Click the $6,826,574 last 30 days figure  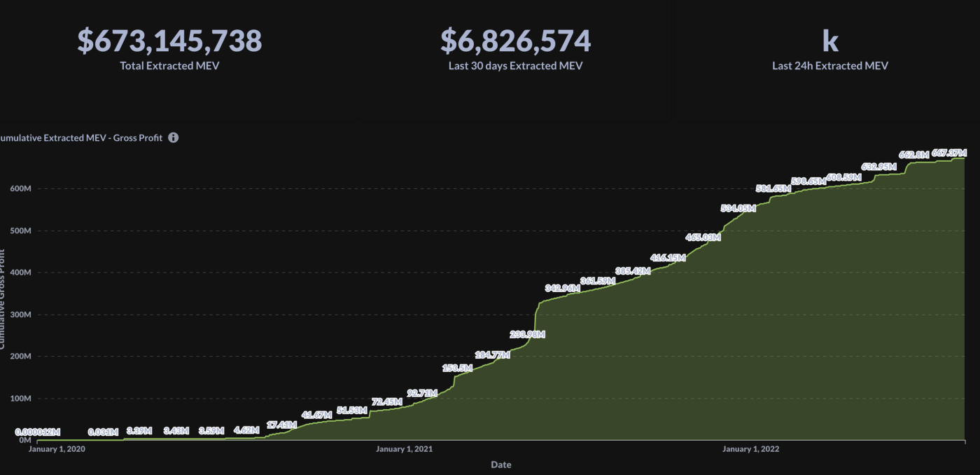pyautogui.click(x=515, y=41)
